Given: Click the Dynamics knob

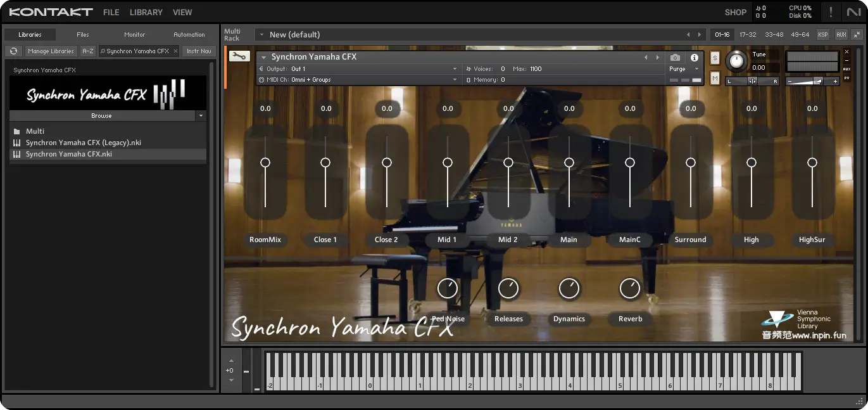Looking at the screenshot, I should pos(569,288).
